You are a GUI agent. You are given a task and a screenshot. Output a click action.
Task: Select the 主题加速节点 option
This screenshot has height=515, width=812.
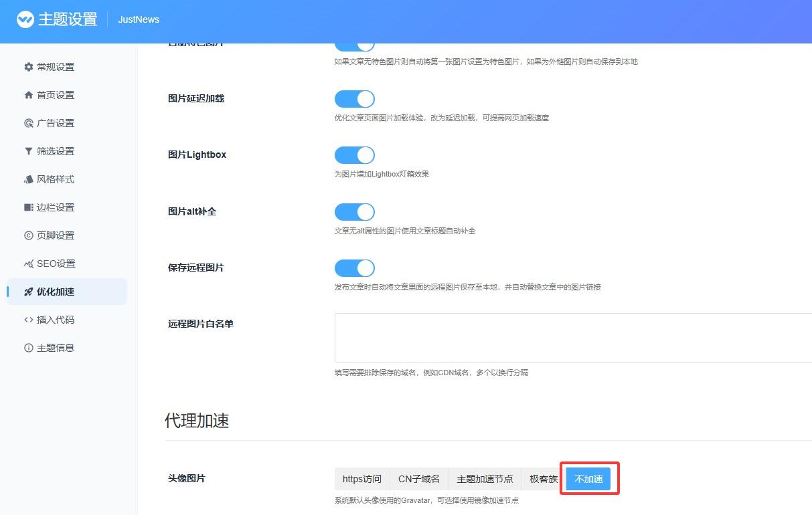tap(485, 479)
